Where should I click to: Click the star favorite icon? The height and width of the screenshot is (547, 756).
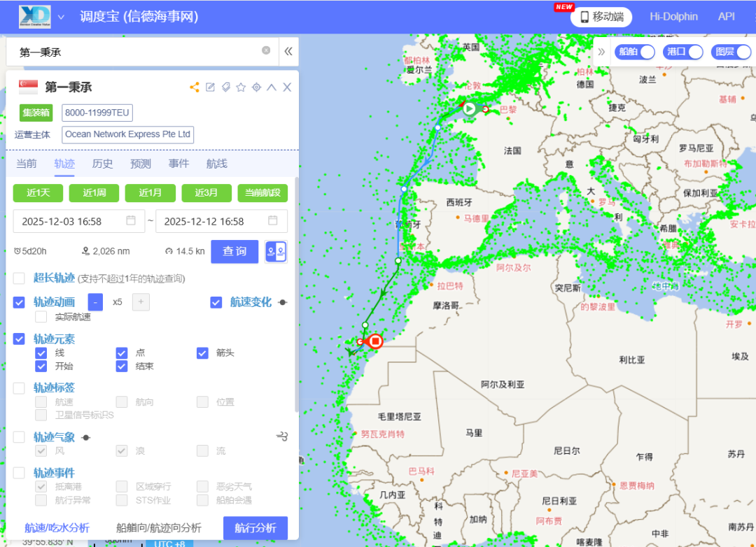click(241, 87)
